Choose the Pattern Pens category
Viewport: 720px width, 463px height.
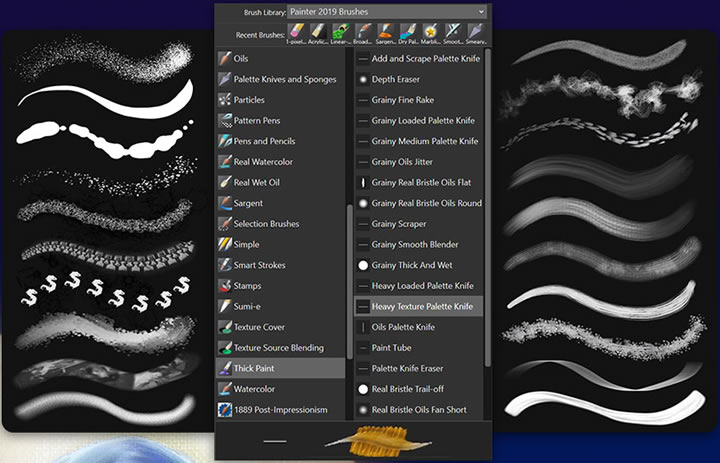click(281, 120)
